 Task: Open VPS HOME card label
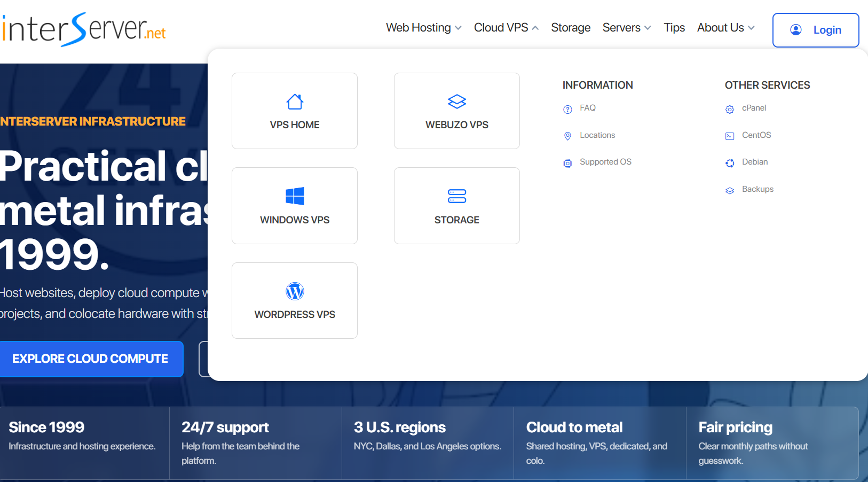(295, 125)
